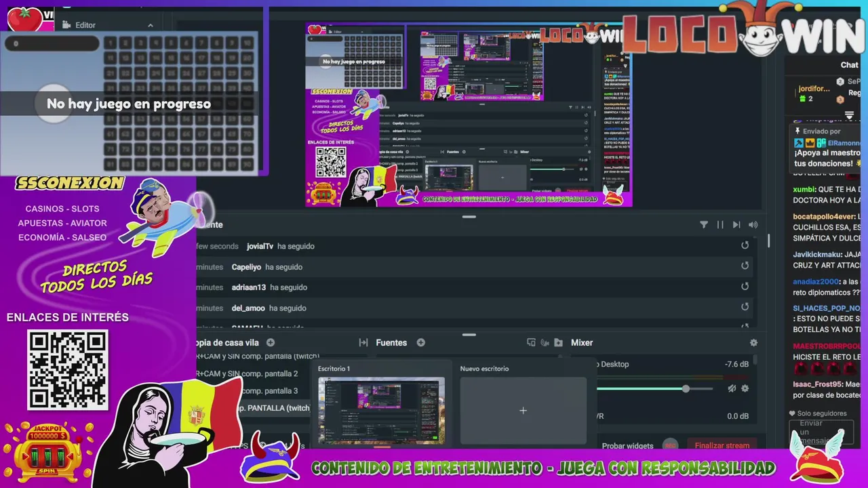
Task: Select scene 'SIN comp. pantalla (twitch)'
Action: (x=258, y=356)
